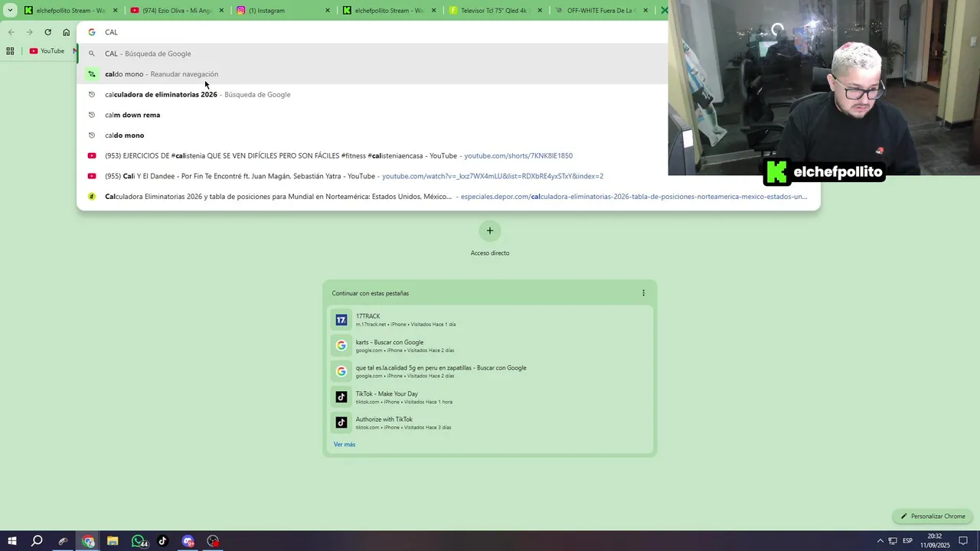Open the 17TRACK recent tab entry
Viewport: 980px width, 551px height.
tap(490, 320)
